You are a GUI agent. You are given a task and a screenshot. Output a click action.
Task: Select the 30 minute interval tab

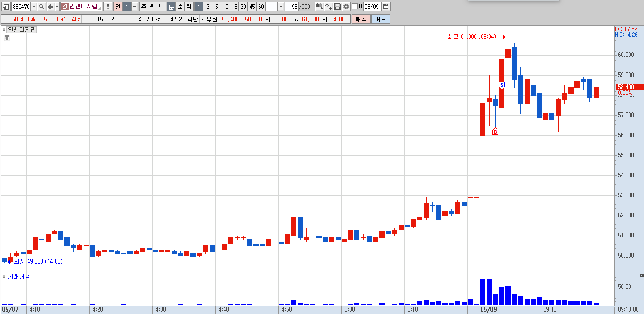point(243,7)
